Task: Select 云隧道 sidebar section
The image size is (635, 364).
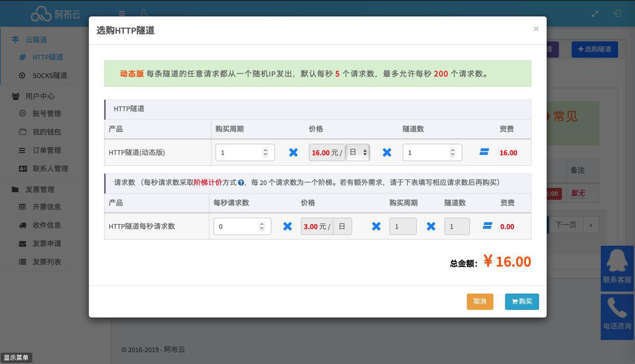Action: tap(36, 39)
